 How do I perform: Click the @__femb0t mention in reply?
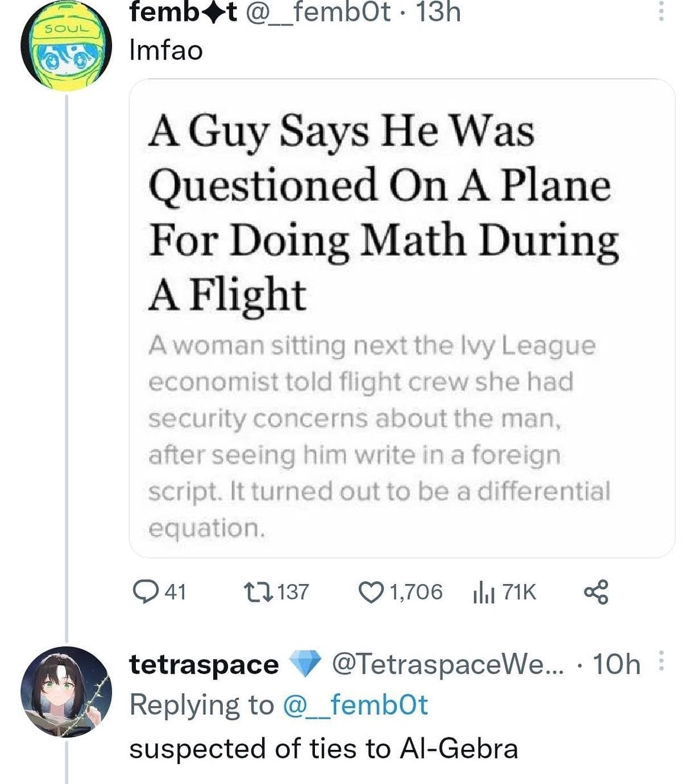pos(354,705)
